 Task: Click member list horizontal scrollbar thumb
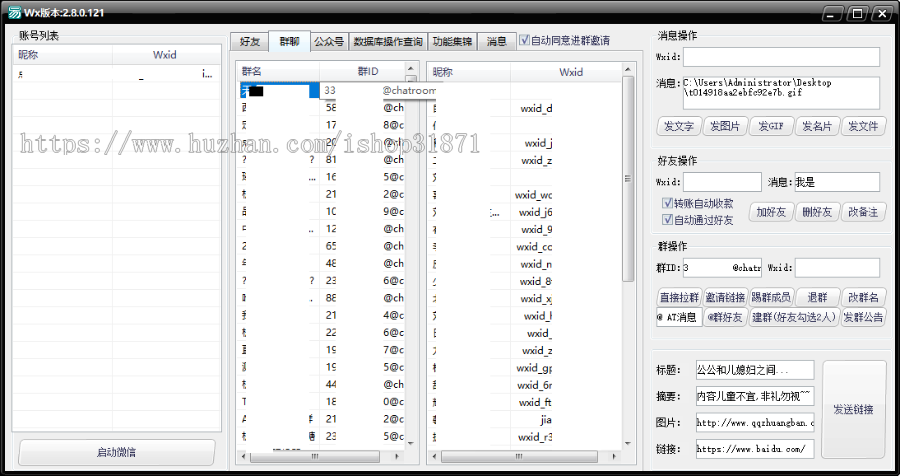click(519, 456)
